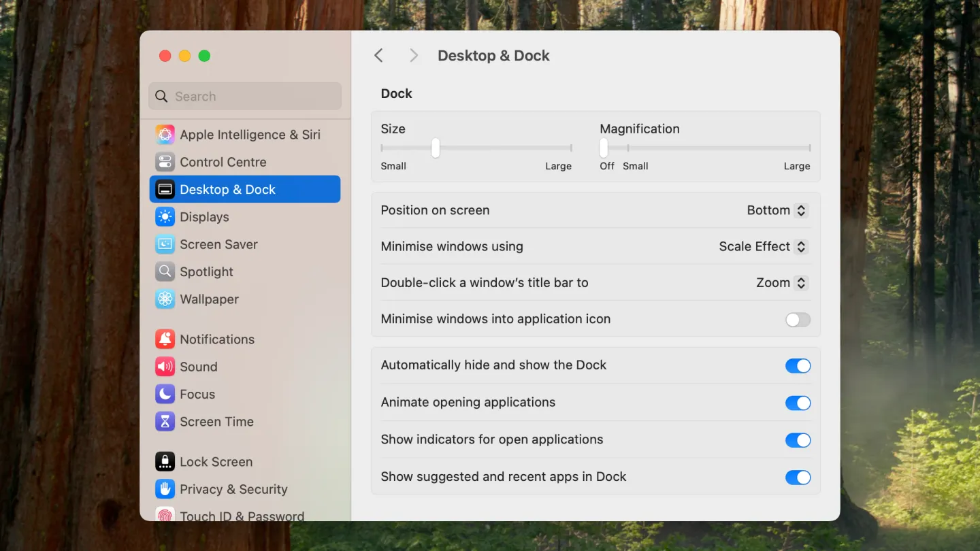This screenshot has width=980, height=551.
Task: Select Privacy & Security in sidebar
Action: click(x=233, y=489)
